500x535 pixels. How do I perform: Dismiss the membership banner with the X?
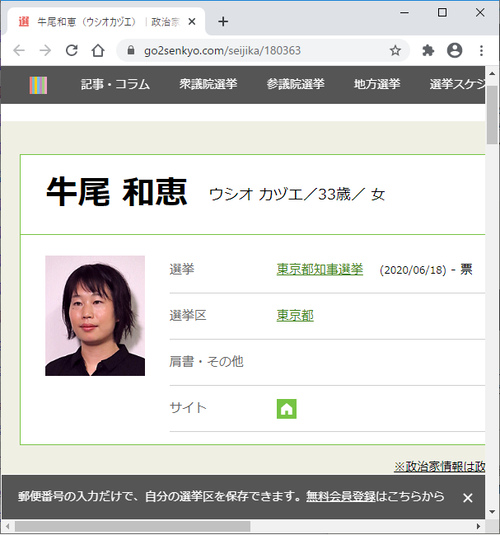coord(468,498)
